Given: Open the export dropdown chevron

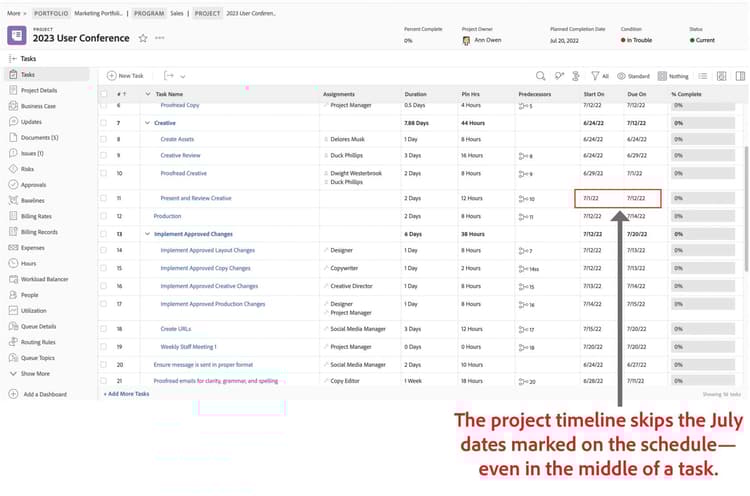Looking at the screenshot, I should [183, 76].
